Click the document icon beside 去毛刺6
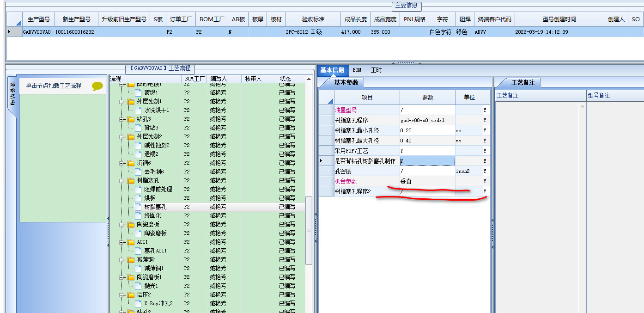Image resolution: width=644 pixels, height=313 pixels. click(x=138, y=172)
